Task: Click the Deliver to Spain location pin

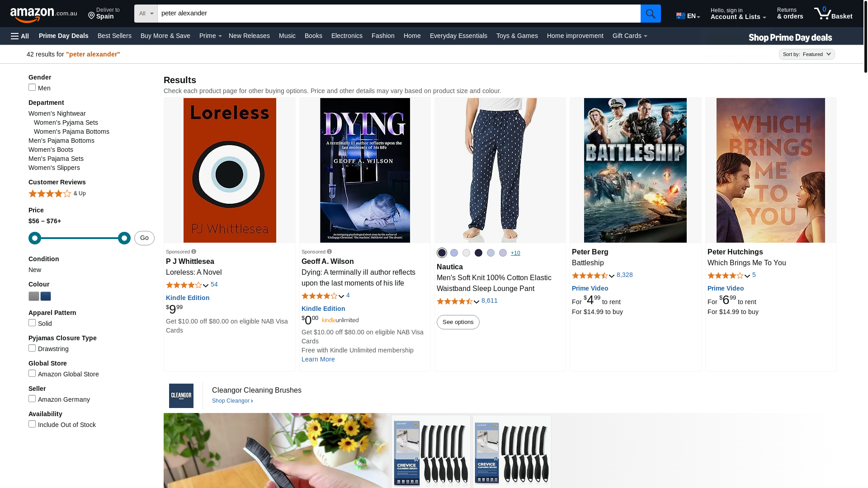Action: click(x=91, y=16)
